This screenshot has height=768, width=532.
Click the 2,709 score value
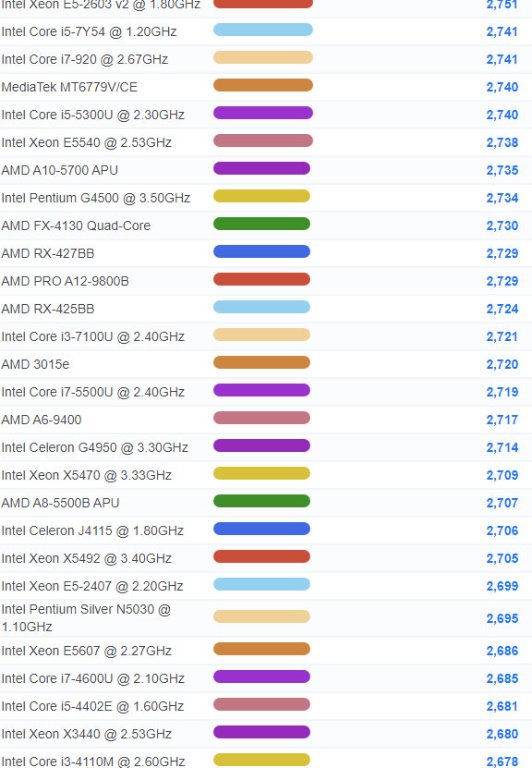pos(502,475)
